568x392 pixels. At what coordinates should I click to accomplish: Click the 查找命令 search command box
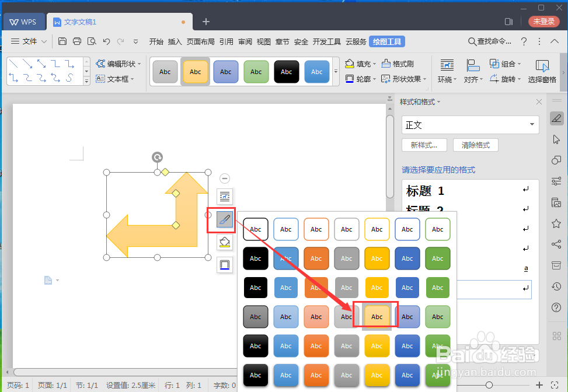pyautogui.click(x=490, y=41)
